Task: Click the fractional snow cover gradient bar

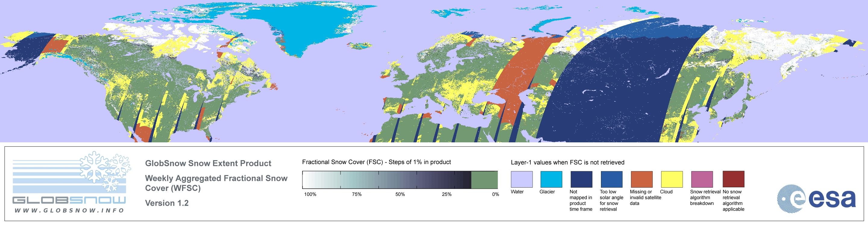Action: click(x=400, y=180)
